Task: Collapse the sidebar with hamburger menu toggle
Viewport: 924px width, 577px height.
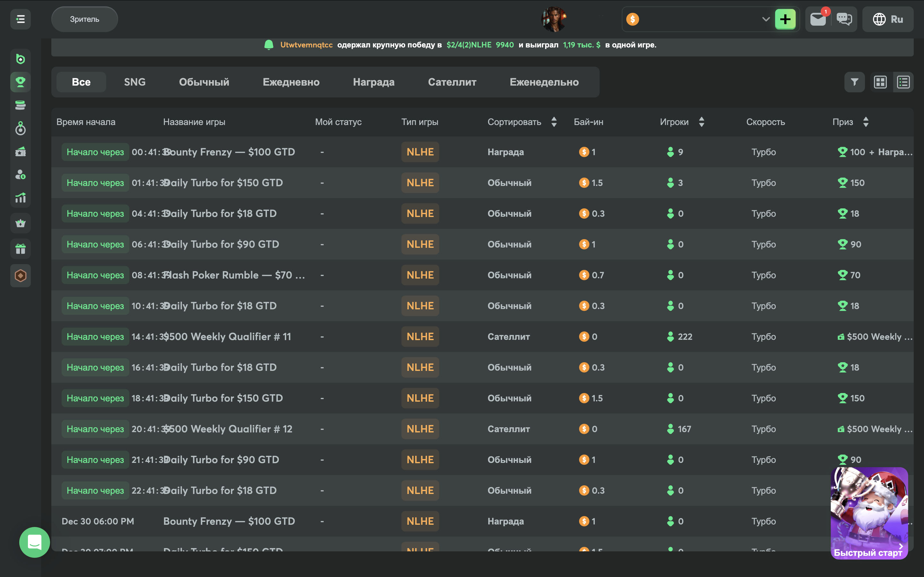Action: (20, 19)
